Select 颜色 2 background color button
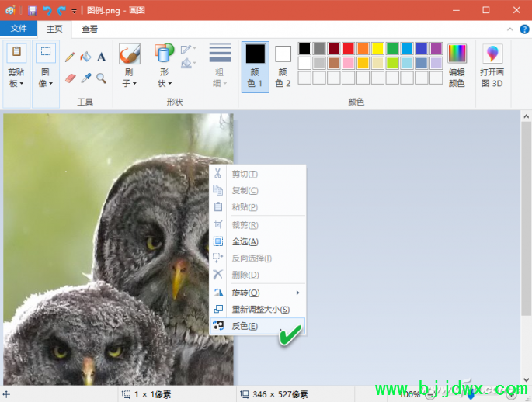Screen dimensions: 532x402 tap(283, 67)
